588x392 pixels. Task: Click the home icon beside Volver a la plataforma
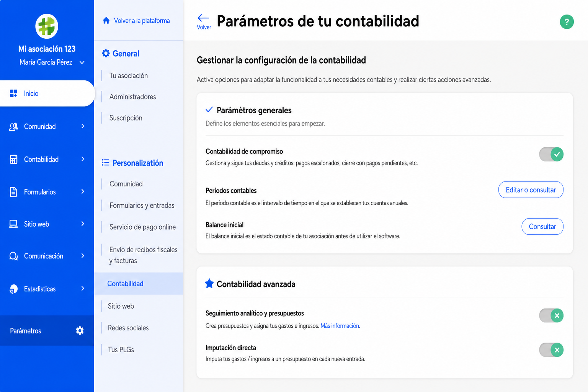(x=106, y=21)
